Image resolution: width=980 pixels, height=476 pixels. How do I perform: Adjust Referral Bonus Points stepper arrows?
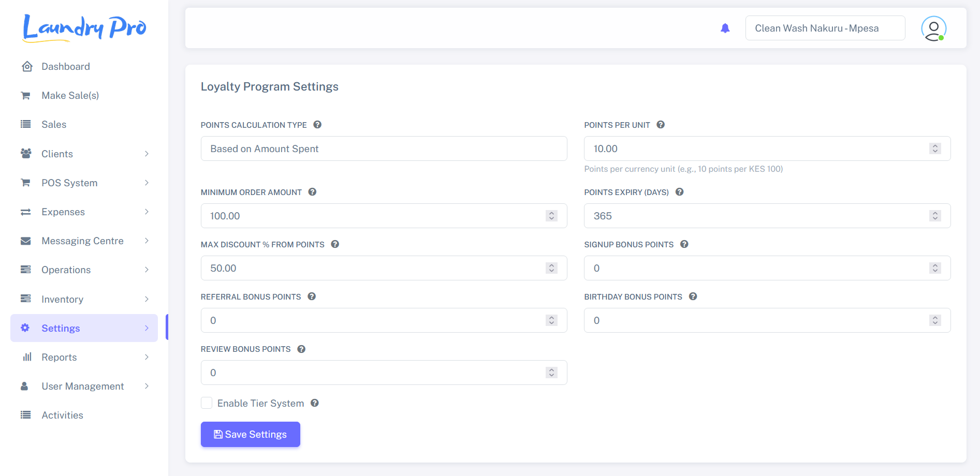[x=551, y=320]
